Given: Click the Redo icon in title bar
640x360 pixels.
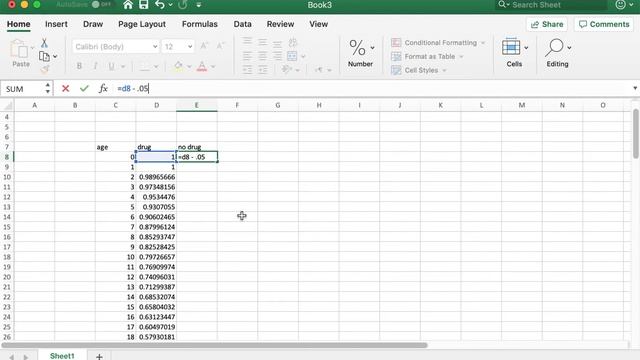Looking at the screenshot, I should (x=183, y=5).
